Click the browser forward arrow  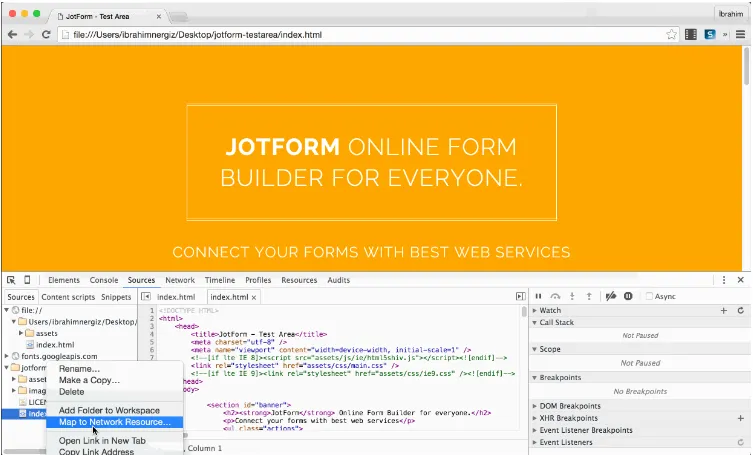[29, 35]
